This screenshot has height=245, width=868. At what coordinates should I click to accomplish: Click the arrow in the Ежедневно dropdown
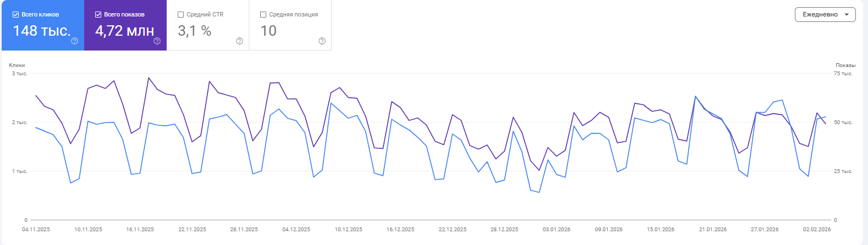847,15
